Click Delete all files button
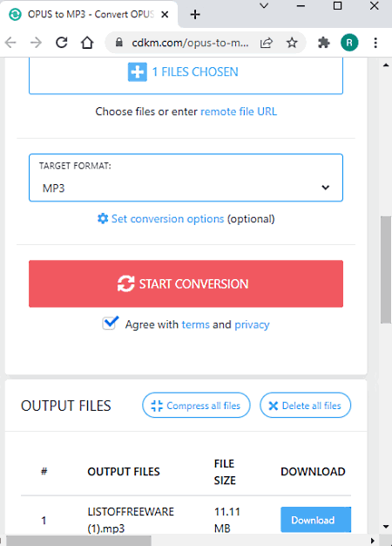 [305, 406]
